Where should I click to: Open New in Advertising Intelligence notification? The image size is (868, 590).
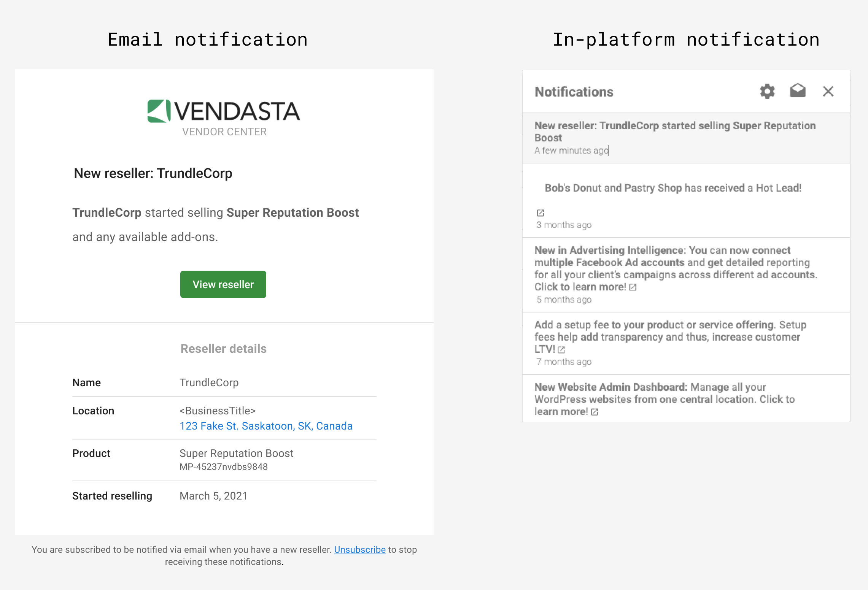click(x=686, y=275)
